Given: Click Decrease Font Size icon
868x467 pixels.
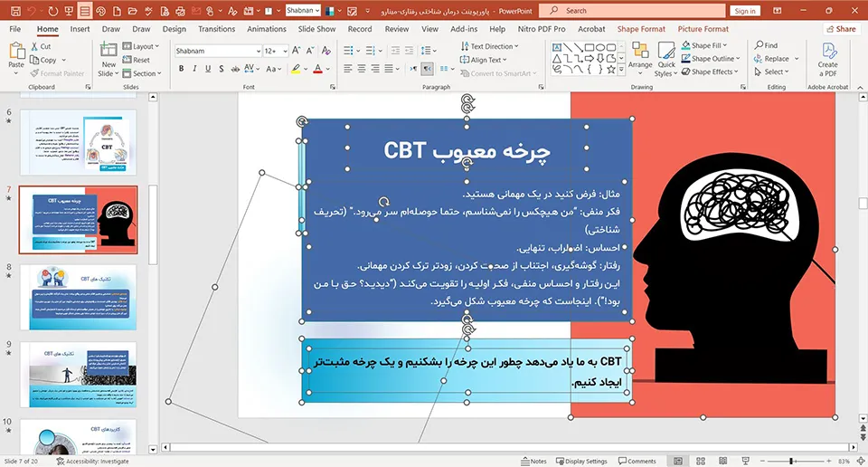Looking at the screenshot, I should [x=310, y=51].
